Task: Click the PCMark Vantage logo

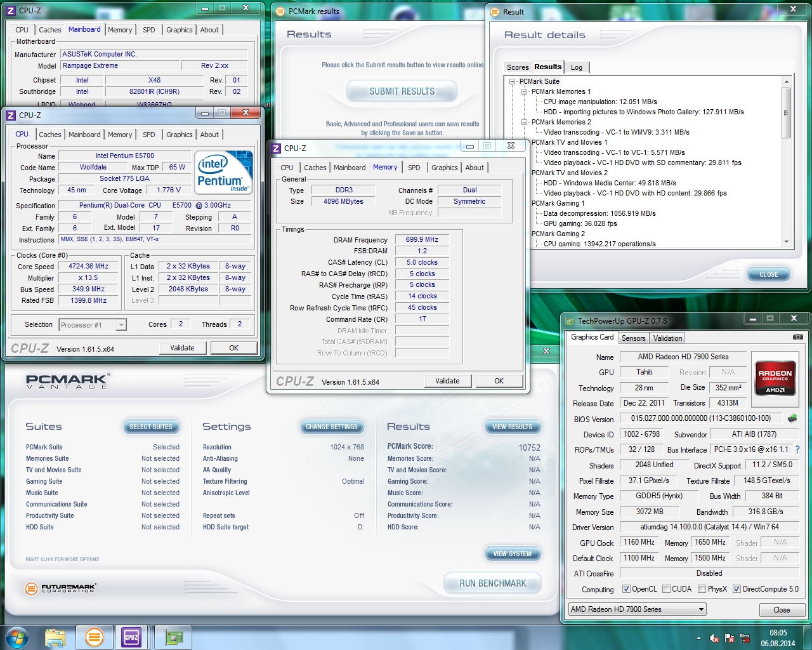Action: pos(67,381)
